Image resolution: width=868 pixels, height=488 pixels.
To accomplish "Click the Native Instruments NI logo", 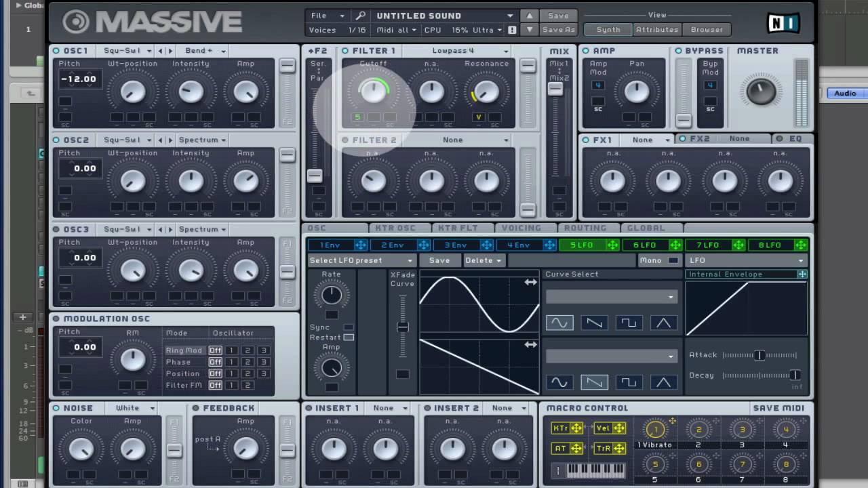I will pyautogui.click(x=783, y=23).
